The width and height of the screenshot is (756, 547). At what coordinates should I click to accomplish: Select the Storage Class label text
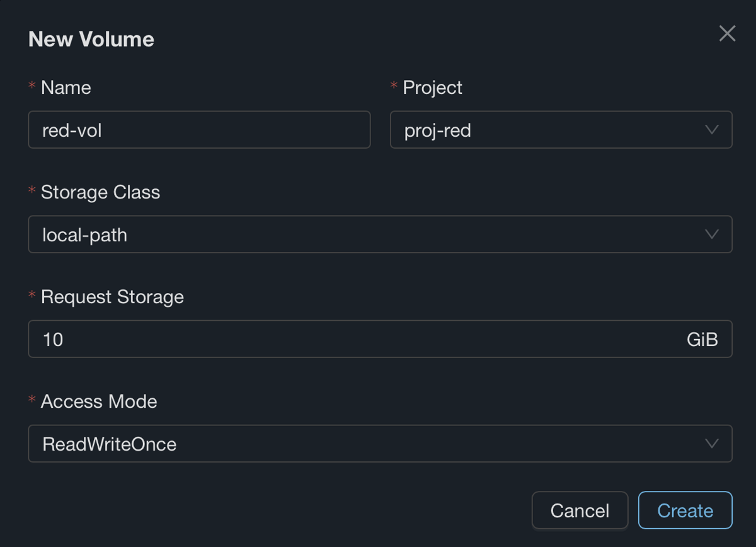[101, 192]
